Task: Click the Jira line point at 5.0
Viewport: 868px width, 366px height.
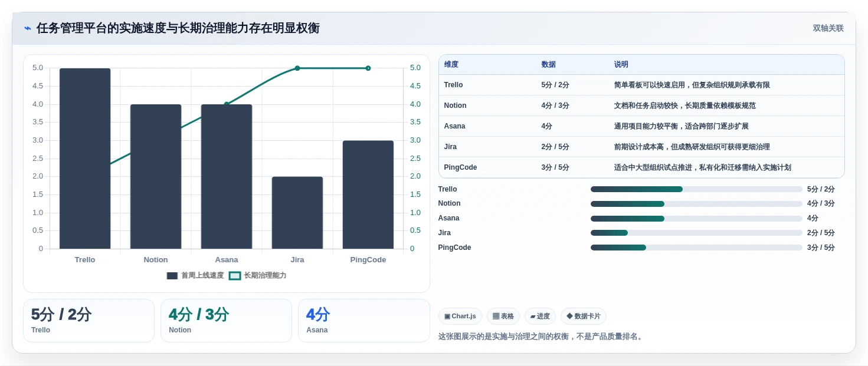Action: [297, 68]
